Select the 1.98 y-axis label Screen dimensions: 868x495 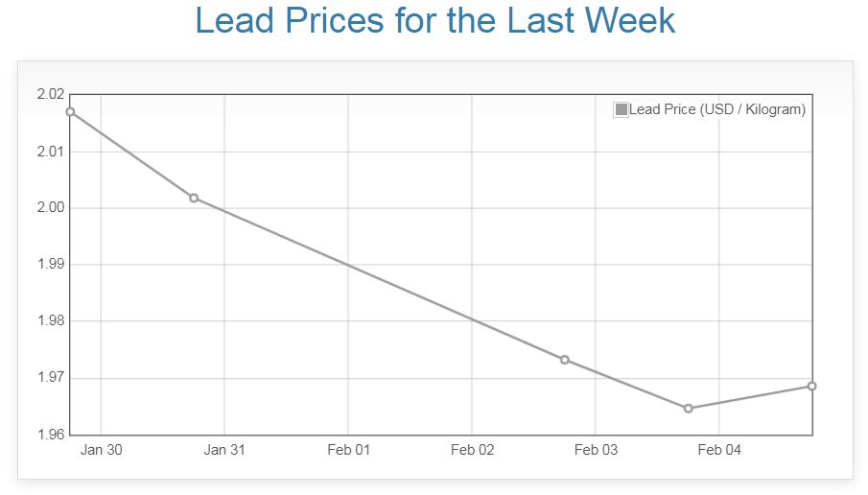pyautogui.click(x=51, y=320)
